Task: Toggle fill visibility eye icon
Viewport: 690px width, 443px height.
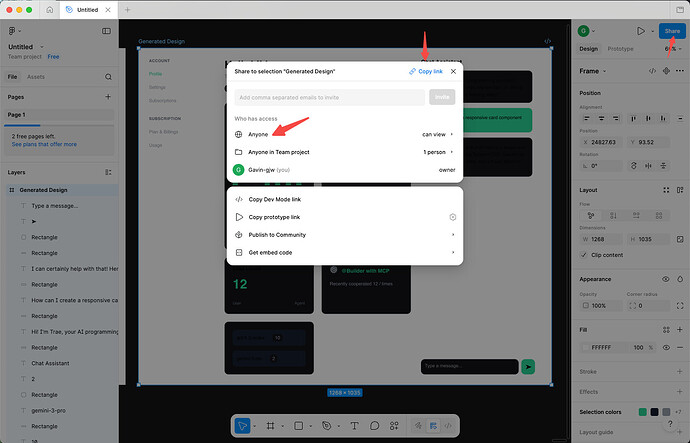Action: 665,346
